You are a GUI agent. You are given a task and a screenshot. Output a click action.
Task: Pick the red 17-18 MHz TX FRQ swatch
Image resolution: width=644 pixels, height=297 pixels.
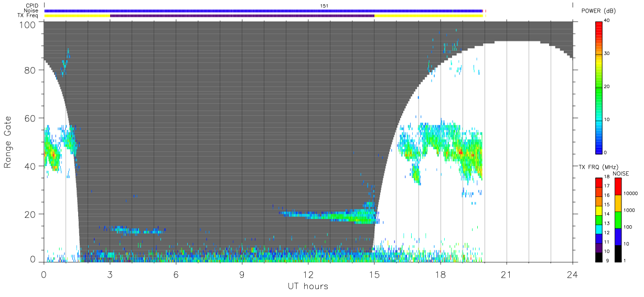(598, 182)
